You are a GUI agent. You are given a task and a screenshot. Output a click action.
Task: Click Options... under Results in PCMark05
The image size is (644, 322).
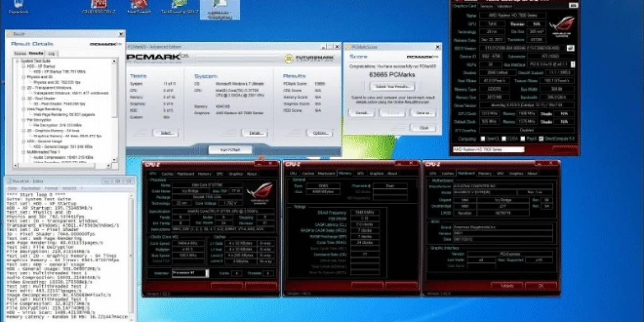point(319,133)
